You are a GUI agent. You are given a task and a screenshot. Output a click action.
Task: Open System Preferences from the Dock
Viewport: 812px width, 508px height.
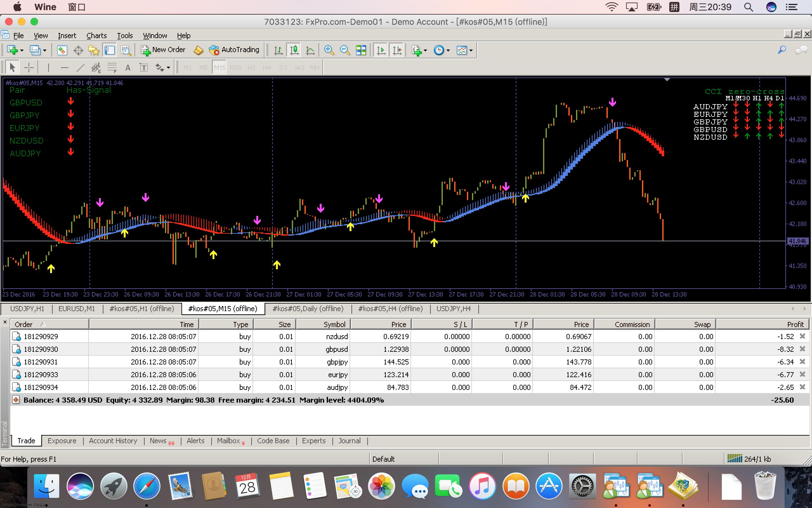582,486
